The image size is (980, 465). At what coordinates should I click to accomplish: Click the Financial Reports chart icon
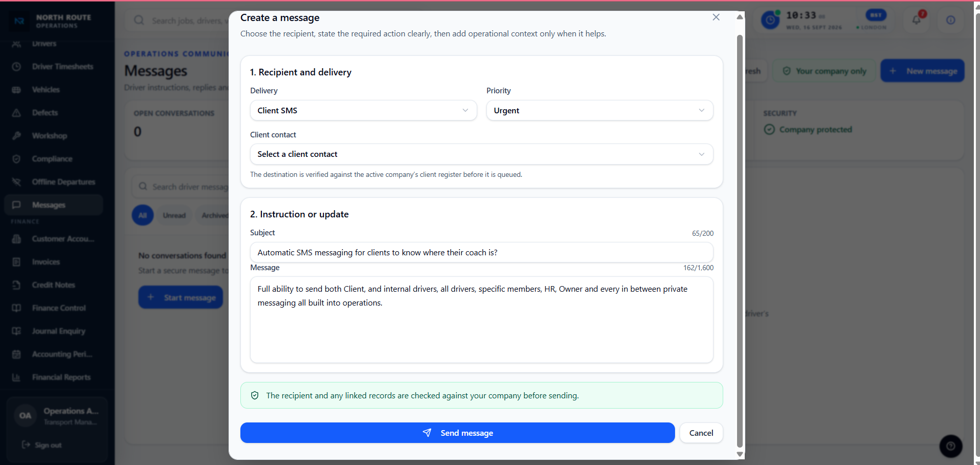(x=16, y=377)
